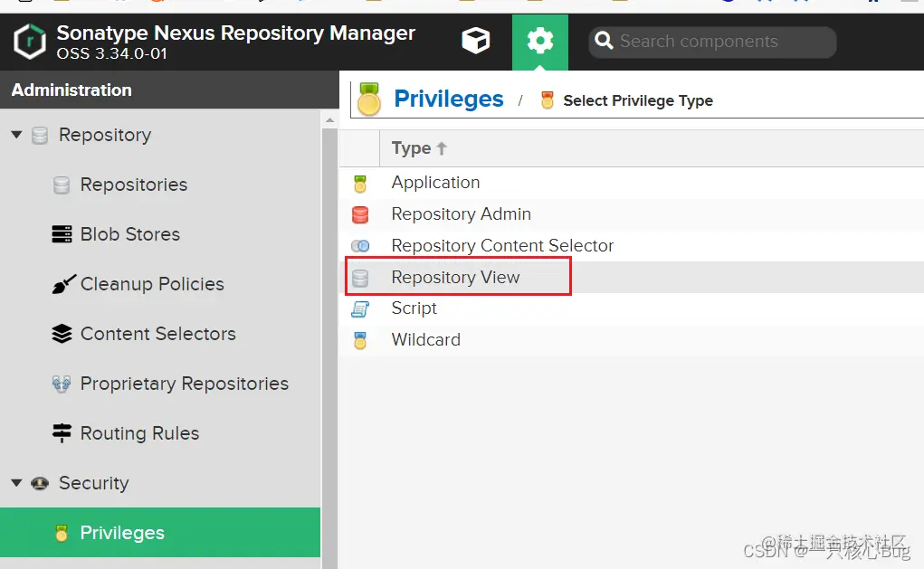Open the Administration gear icon

point(539,42)
